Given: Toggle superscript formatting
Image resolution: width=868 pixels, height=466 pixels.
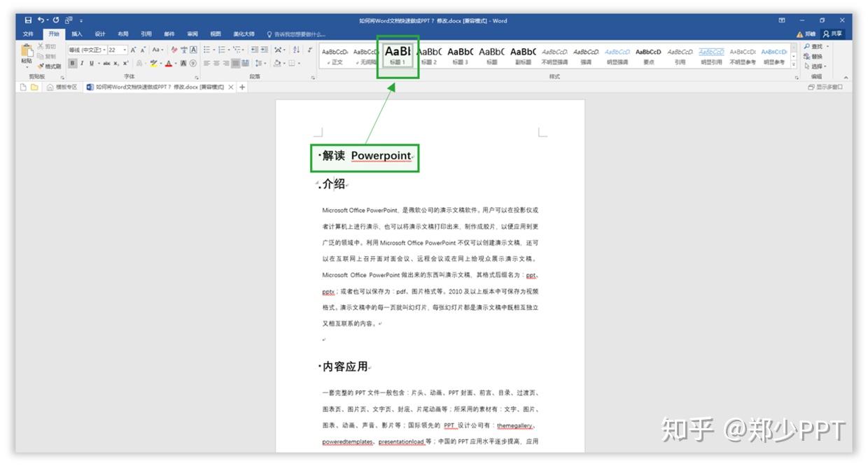Looking at the screenshot, I should coord(125,64).
